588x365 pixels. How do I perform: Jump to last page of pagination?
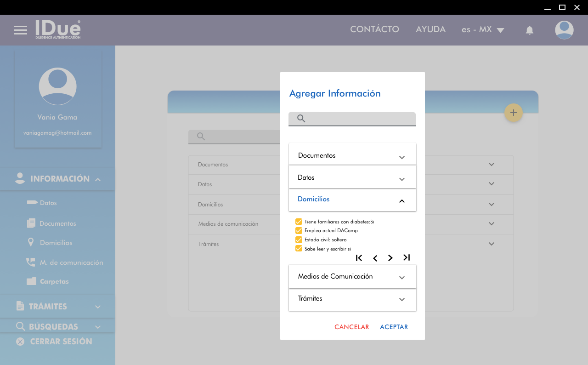pyautogui.click(x=407, y=257)
